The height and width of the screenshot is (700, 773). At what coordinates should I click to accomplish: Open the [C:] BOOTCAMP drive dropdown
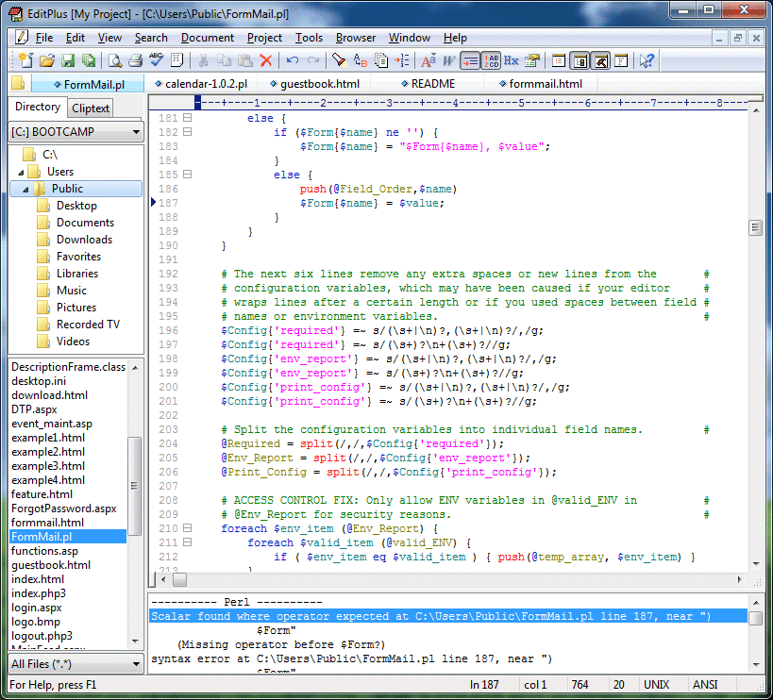(x=76, y=132)
